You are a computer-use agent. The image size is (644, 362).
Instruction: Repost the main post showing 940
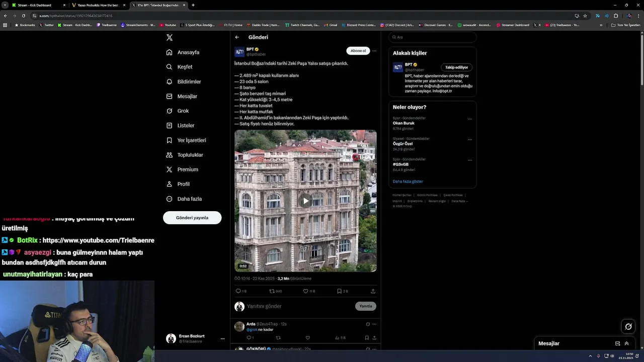(275, 291)
